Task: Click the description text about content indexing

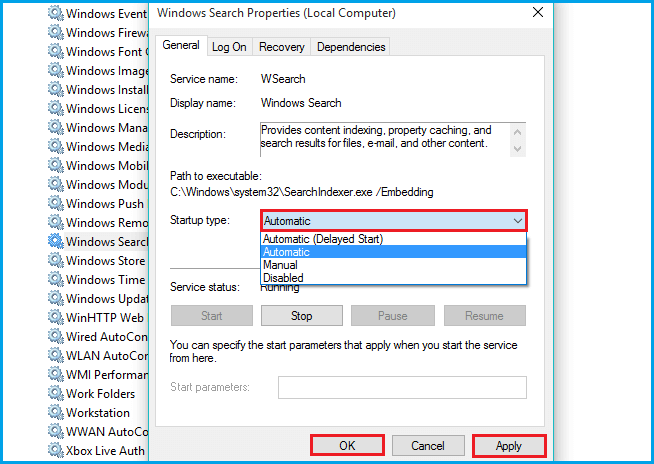Action: [x=376, y=136]
